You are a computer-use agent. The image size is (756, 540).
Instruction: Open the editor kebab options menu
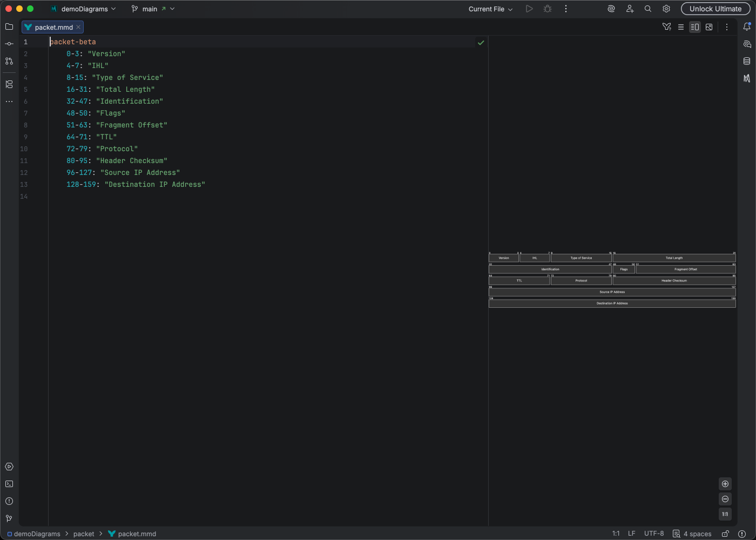pos(727,26)
